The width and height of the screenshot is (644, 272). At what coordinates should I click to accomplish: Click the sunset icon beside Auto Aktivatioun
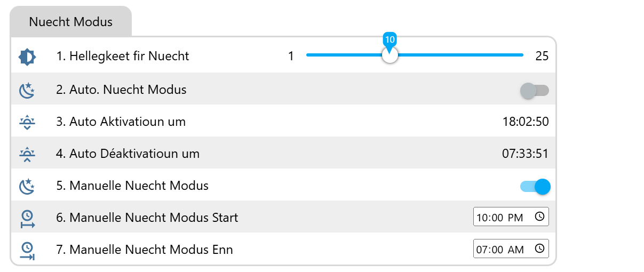(x=27, y=122)
